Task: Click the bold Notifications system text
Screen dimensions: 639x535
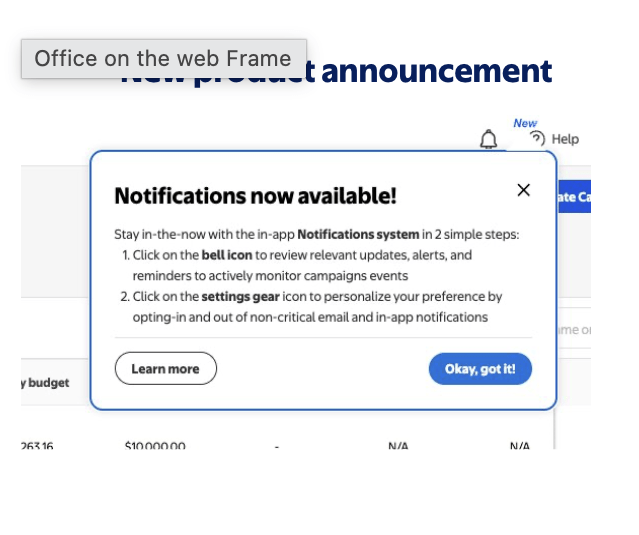Action: click(358, 235)
